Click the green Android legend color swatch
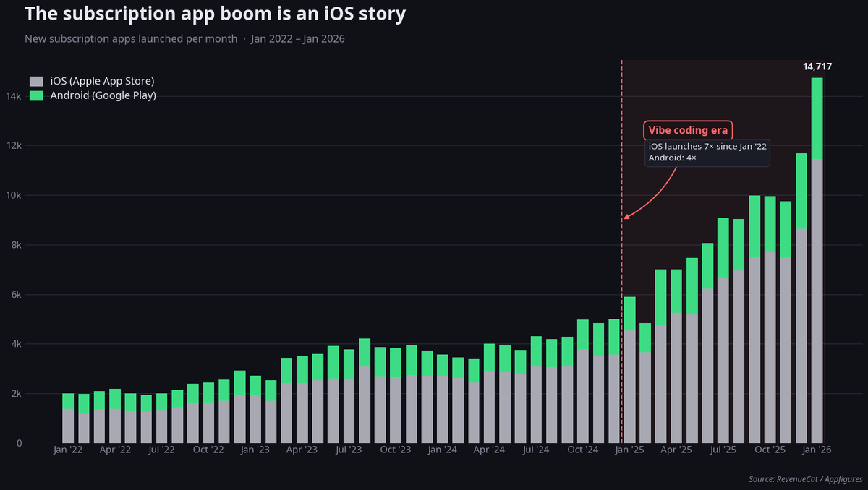 [x=37, y=95]
